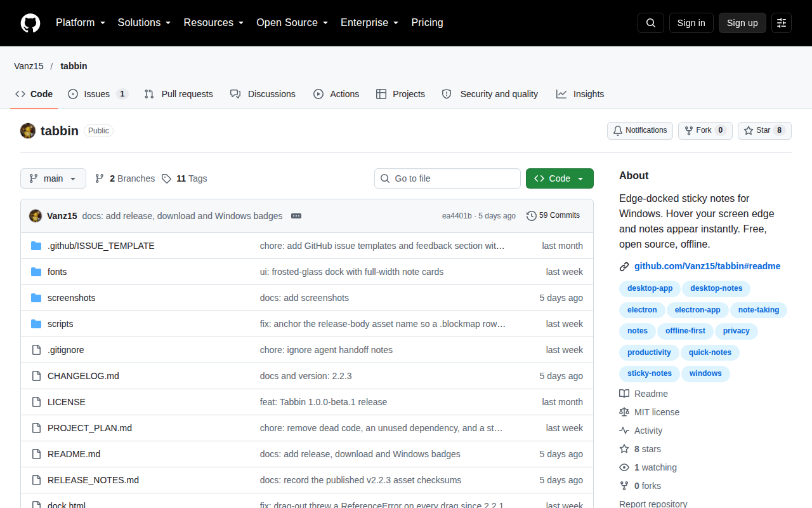Open the main branch selector
Image resolution: width=812 pixels, height=508 pixels.
53,178
